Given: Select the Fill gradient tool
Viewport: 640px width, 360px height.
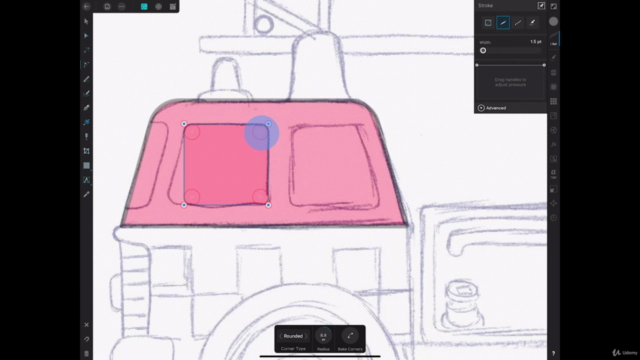Looking at the screenshot, I should click(x=86, y=122).
